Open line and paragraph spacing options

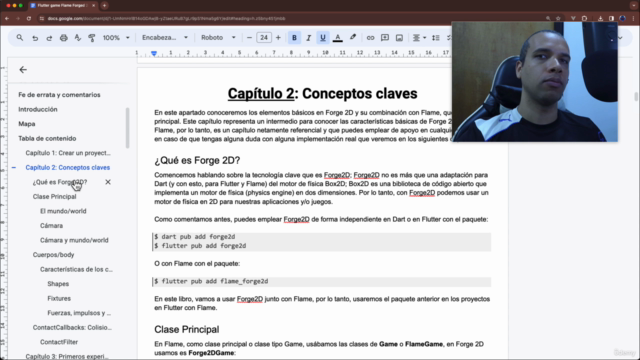coord(436,38)
